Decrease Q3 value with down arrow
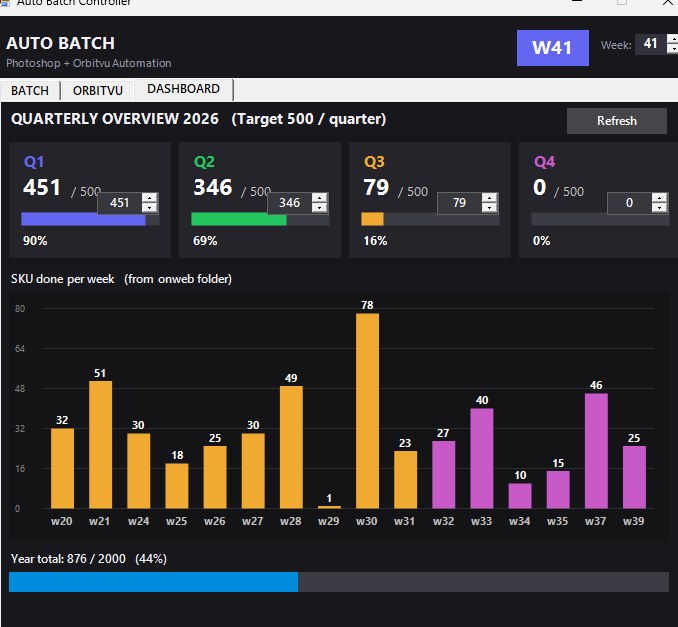The width and height of the screenshot is (678, 627). pyautogui.click(x=489, y=208)
